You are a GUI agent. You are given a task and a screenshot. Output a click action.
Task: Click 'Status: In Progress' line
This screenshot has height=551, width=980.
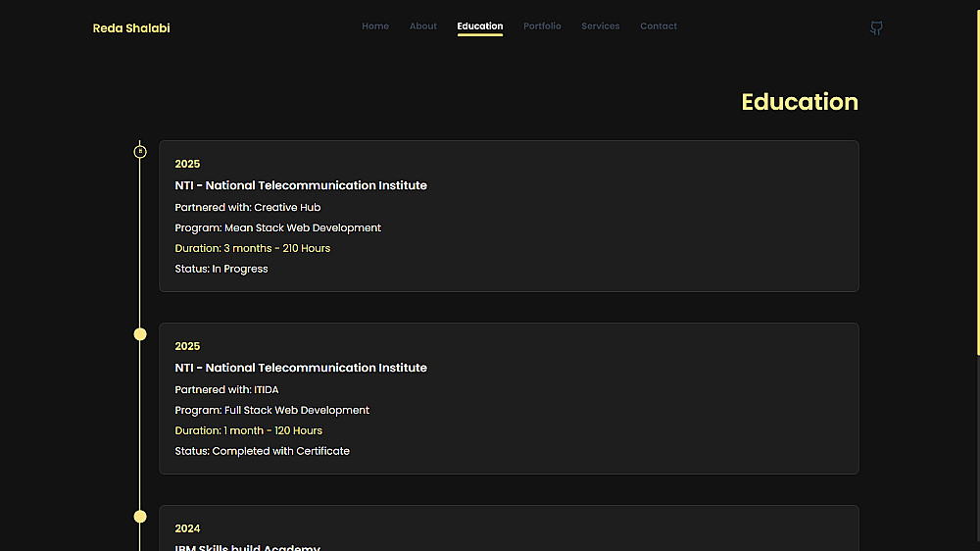tap(221, 269)
